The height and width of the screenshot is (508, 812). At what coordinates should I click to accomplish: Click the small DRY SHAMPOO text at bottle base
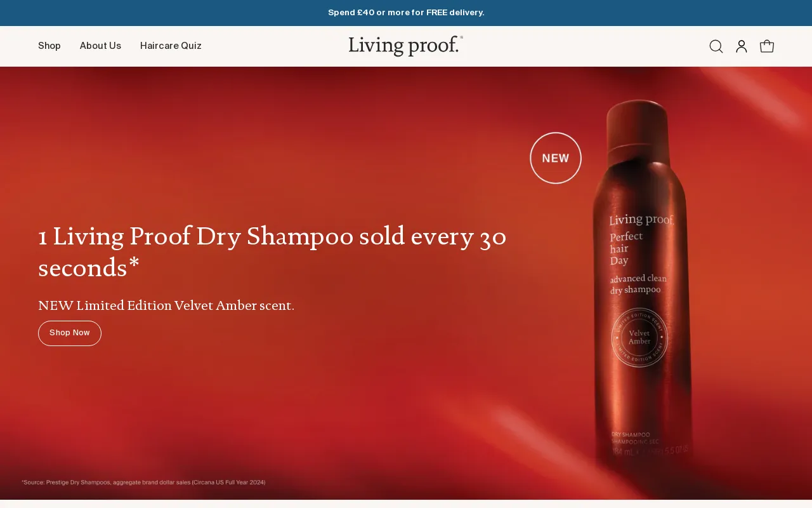coord(631,435)
